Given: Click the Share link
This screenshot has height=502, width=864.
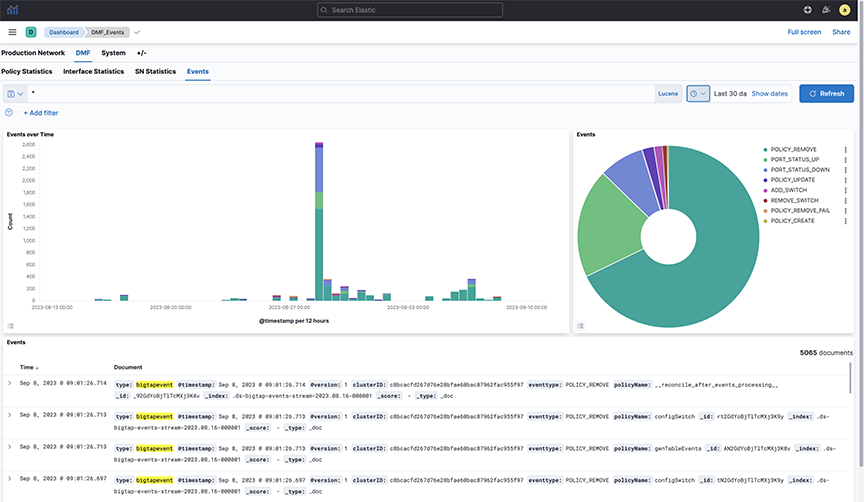Looking at the screenshot, I should coord(841,32).
